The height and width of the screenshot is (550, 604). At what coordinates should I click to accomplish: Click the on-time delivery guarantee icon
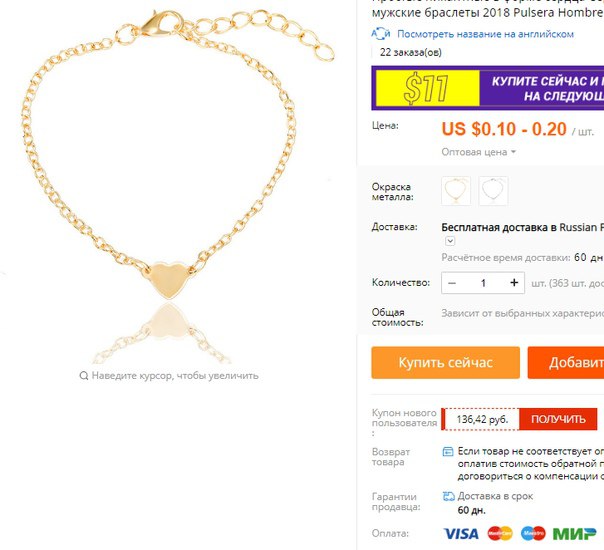tap(448, 496)
